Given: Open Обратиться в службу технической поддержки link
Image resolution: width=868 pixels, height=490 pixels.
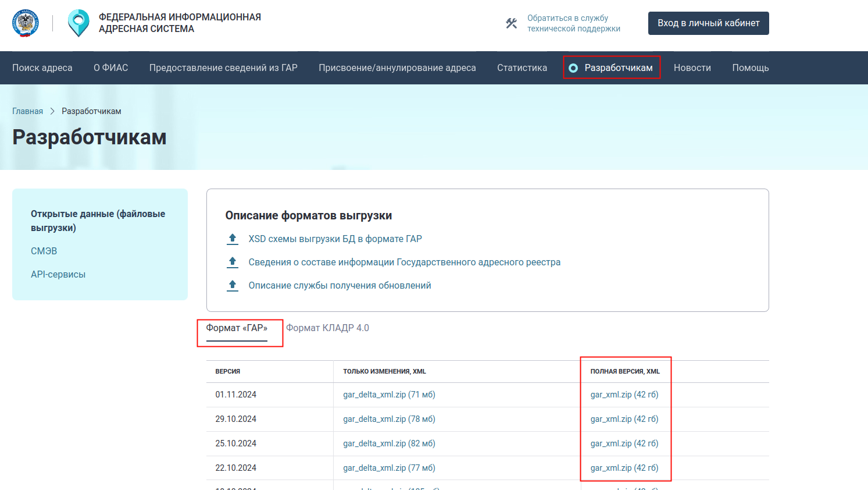Looking at the screenshot, I should [573, 23].
